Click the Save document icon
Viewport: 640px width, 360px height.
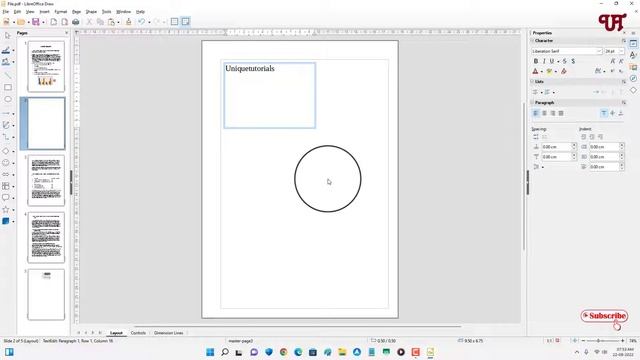click(x=36, y=22)
